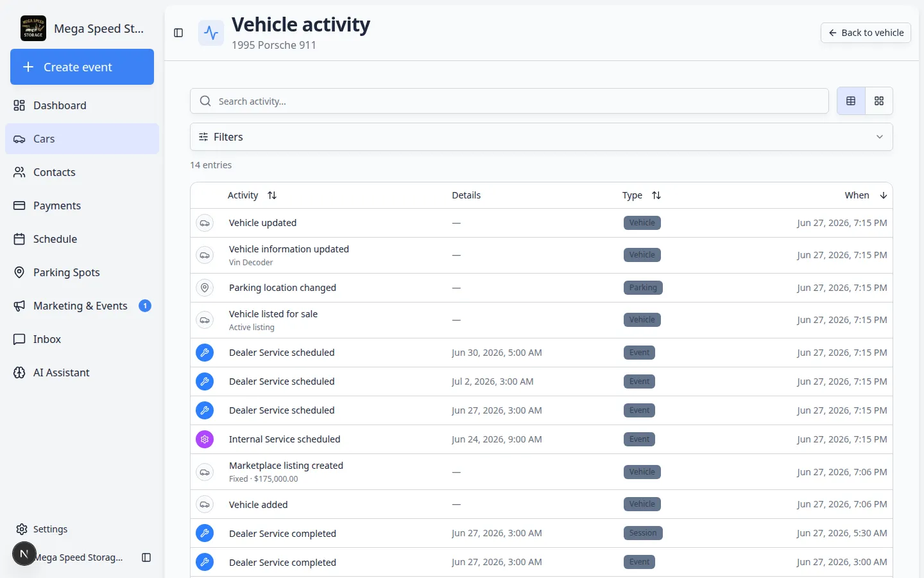Sort by Activity column
The image size is (924, 578).
click(252, 195)
